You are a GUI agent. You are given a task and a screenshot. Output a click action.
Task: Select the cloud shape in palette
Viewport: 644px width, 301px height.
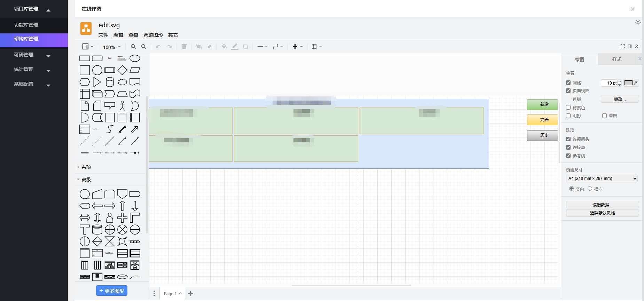click(122, 82)
